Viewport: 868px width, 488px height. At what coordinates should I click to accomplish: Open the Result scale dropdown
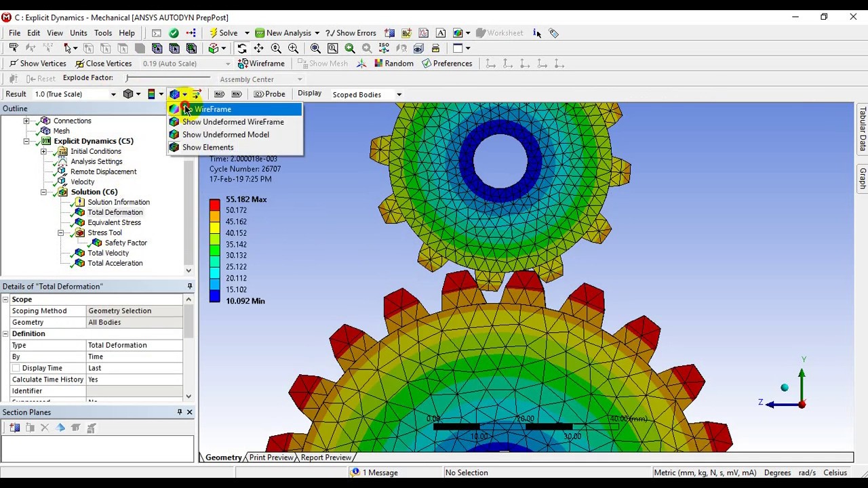point(113,94)
